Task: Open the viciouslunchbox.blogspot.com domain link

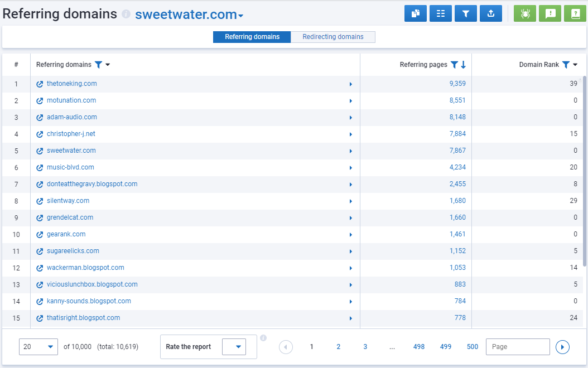Action: (92, 284)
